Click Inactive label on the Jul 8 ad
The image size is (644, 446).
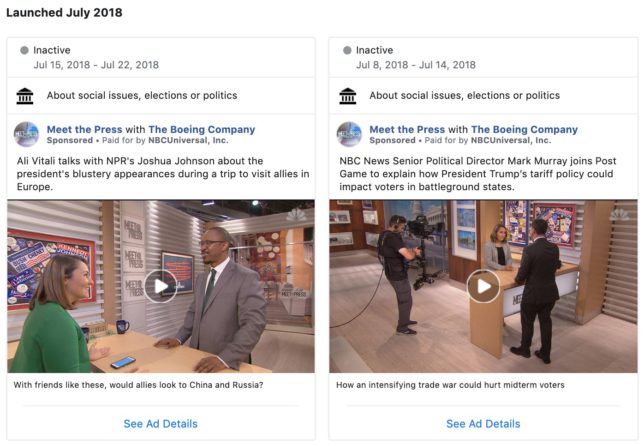click(x=375, y=50)
